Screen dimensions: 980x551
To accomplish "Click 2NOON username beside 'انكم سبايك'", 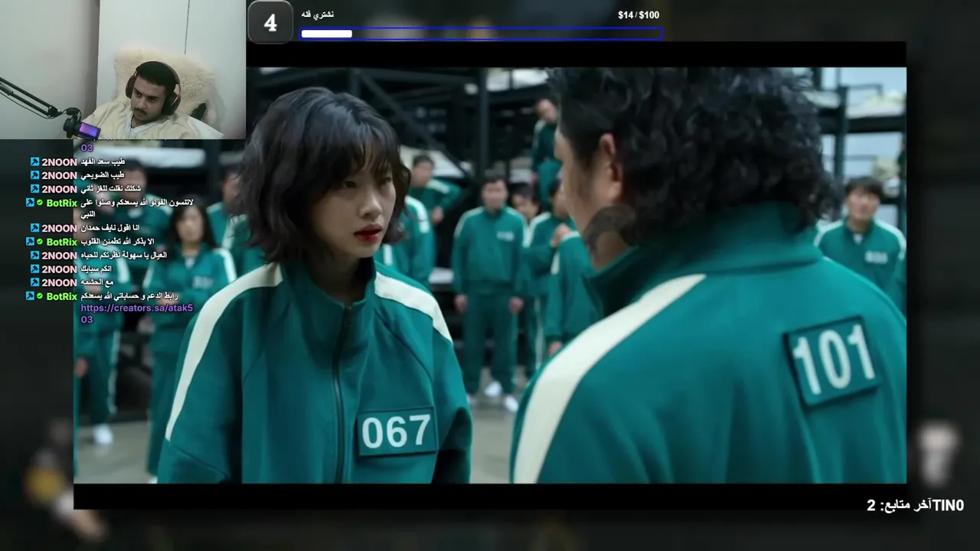I will coord(59,269).
